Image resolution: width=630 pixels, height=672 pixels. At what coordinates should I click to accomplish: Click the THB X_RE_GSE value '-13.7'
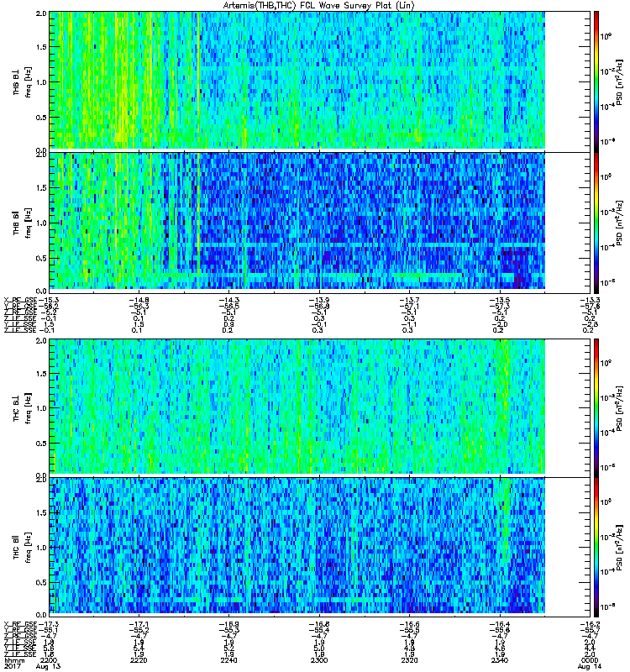tap(409, 300)
